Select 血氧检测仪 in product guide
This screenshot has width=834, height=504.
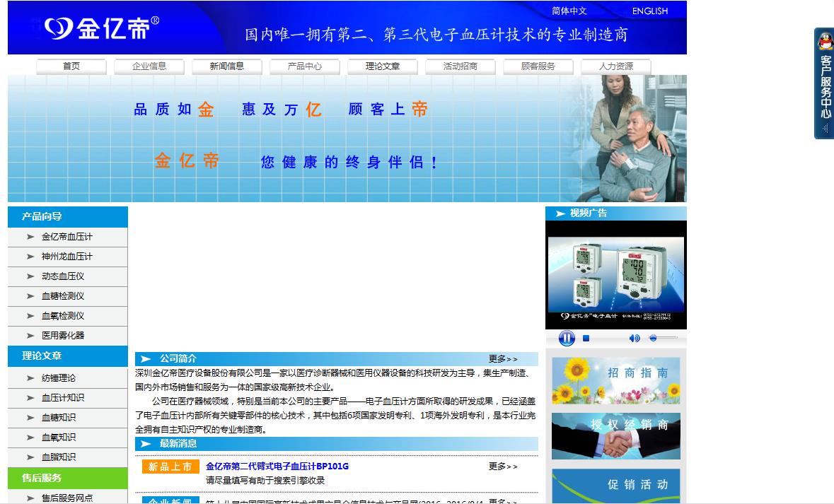point(63,316)
